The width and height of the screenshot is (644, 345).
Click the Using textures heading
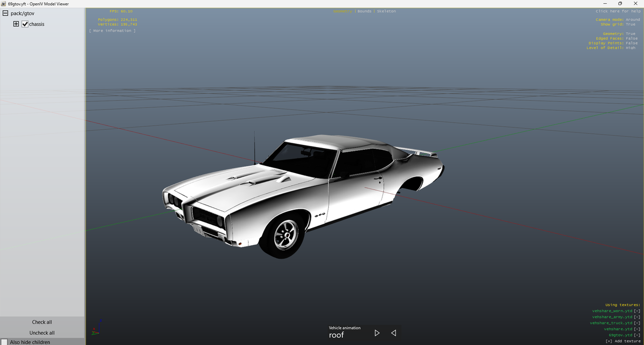[623, 305]
